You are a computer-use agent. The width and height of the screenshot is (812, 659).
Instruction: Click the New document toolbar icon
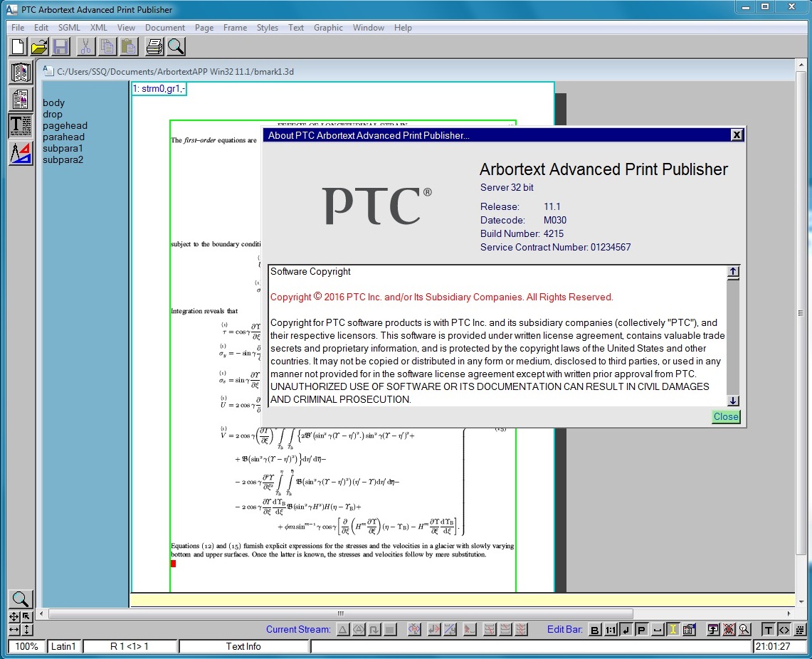18,46
